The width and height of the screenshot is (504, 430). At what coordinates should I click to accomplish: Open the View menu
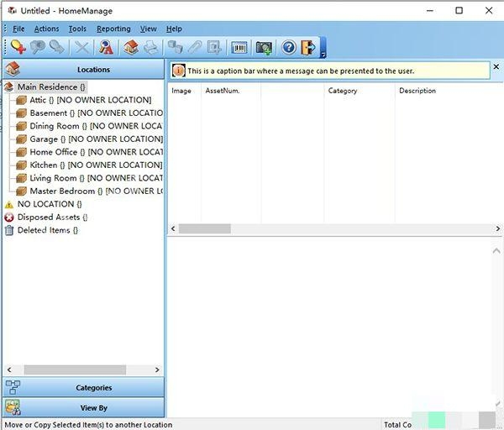pyautogui.click(x=148, y=29)
